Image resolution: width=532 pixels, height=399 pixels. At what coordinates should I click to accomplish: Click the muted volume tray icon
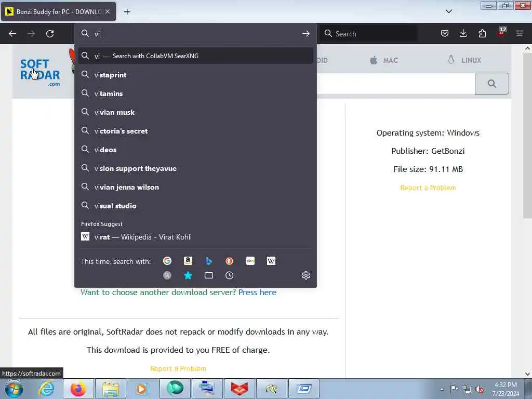coord(480,389)
